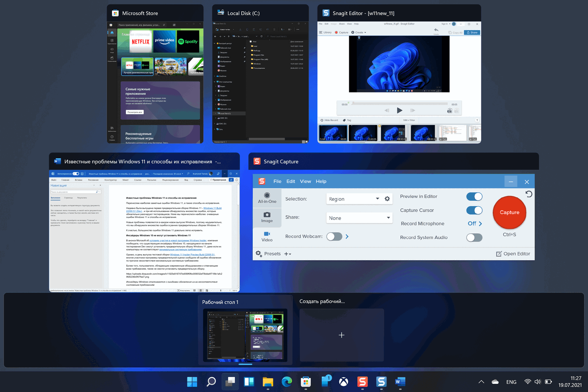Click the Open Editor button
Image resolution: width=588 pixels, height=392 pixels.
click(513, 254)
